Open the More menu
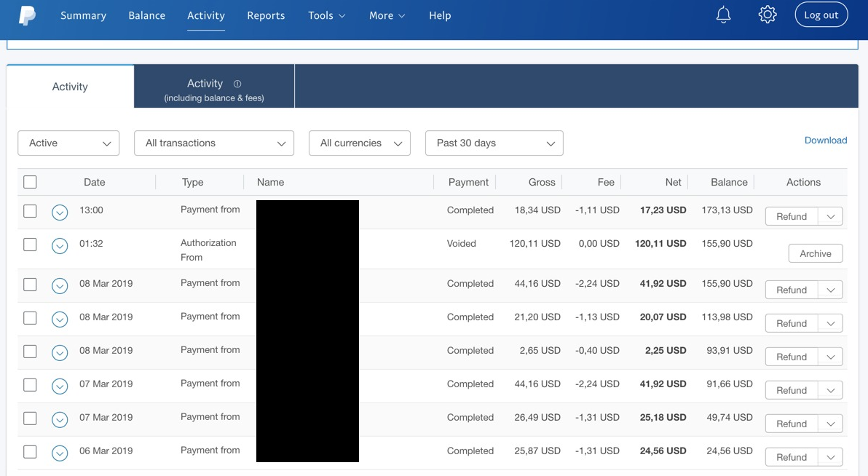868x476 pixels. pos(387,15)
